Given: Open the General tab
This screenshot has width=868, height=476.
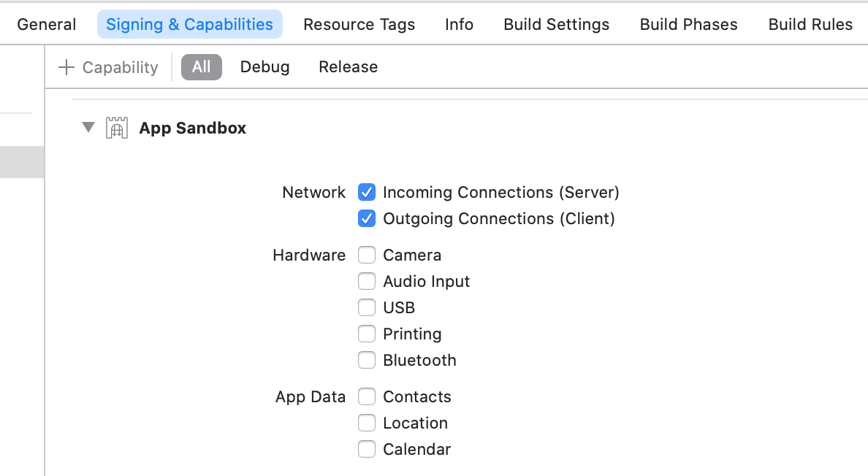Looking at the screenshot, I should coord(47,24).
